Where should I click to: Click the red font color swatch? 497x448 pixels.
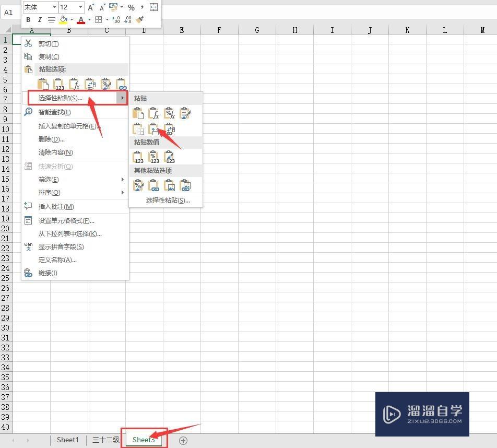tap(81, 21)
